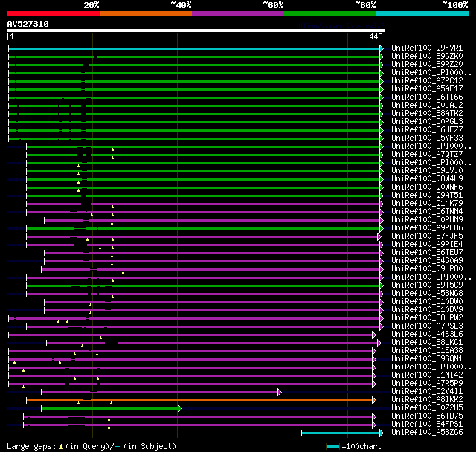Click the cyan ~100% identity color segment
476x452 pixels.
coord(423,13)
